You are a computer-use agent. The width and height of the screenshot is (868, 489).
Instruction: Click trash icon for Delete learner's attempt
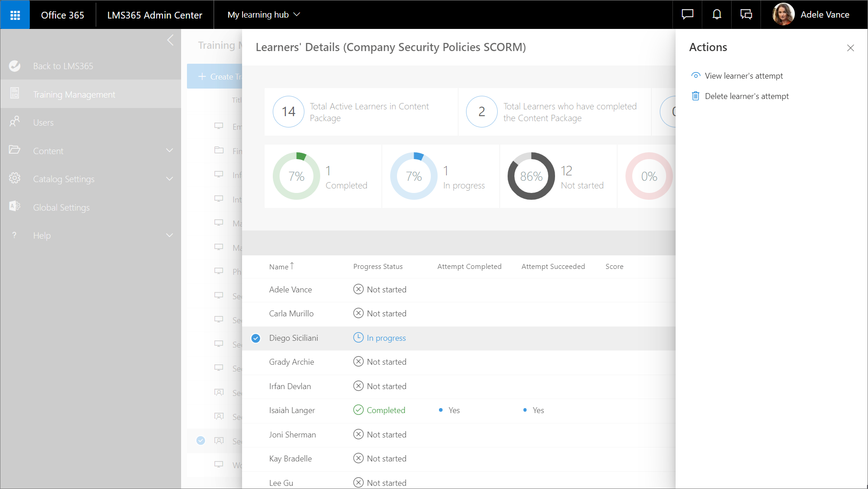tap(695, 96)
